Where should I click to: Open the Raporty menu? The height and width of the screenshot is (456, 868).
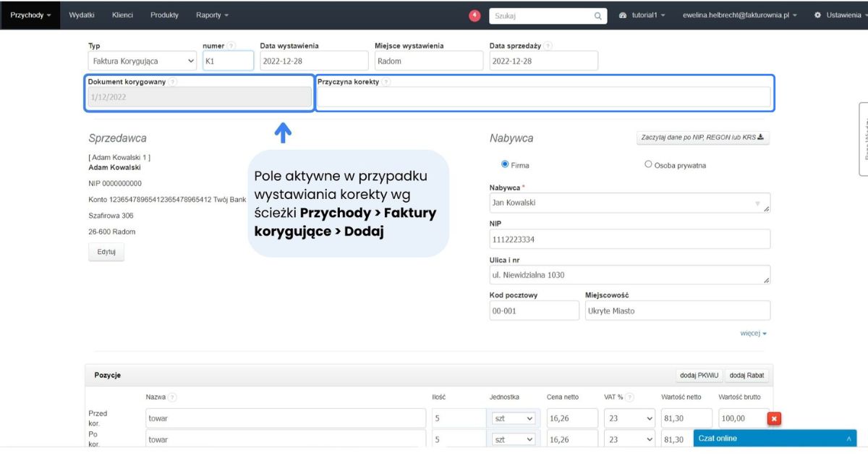(x=212, y=15)
